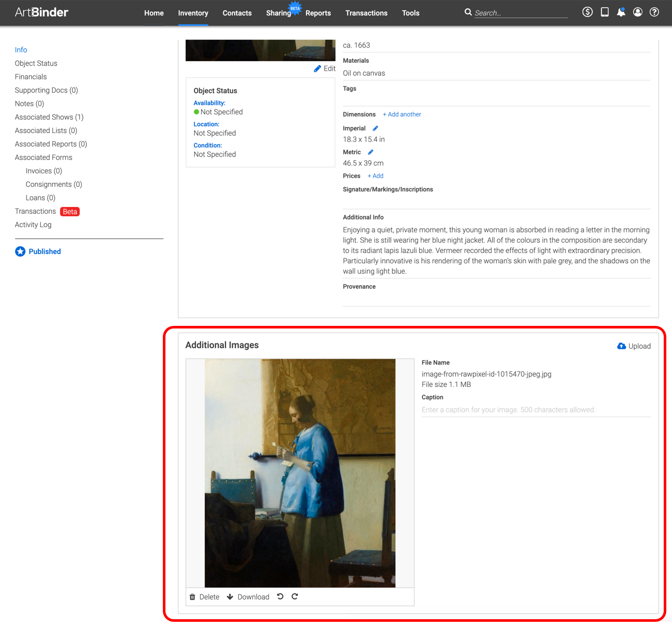Click the 18.3 x 15.4 in value

tap(364, 139)
